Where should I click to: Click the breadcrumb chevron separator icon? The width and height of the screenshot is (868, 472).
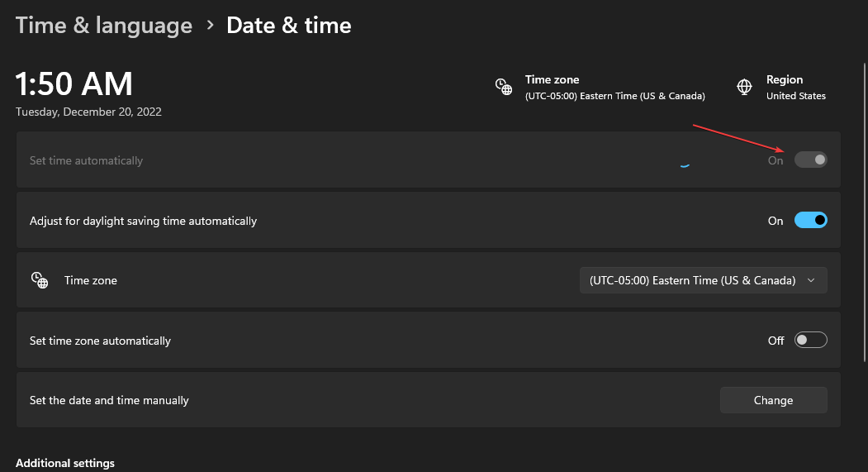point(210,26)
